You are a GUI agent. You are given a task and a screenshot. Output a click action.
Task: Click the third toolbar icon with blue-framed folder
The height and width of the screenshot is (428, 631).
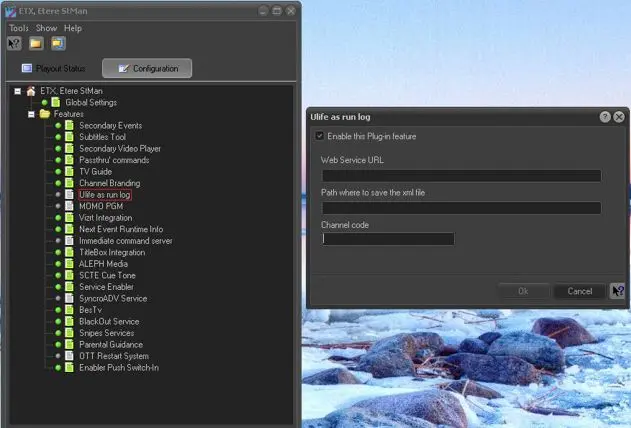tap(58, 43)
